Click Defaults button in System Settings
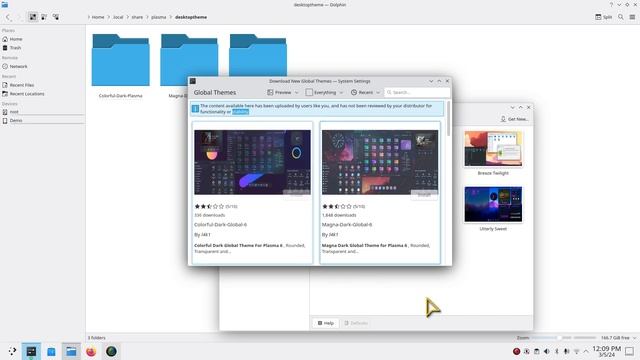Screen dimensions: 640x360 pyautogui.click(x=356, y=323)
